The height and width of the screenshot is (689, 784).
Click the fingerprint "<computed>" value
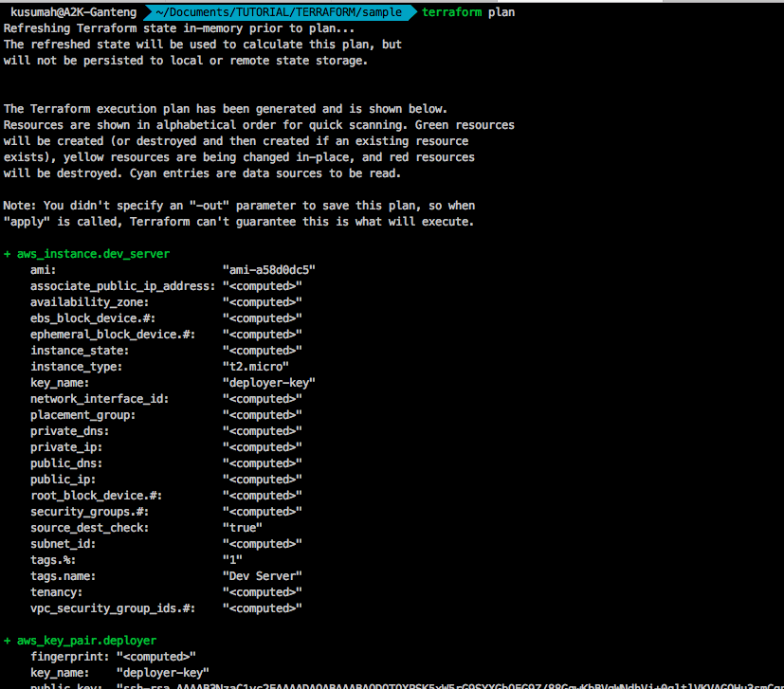tap(155, 656)
